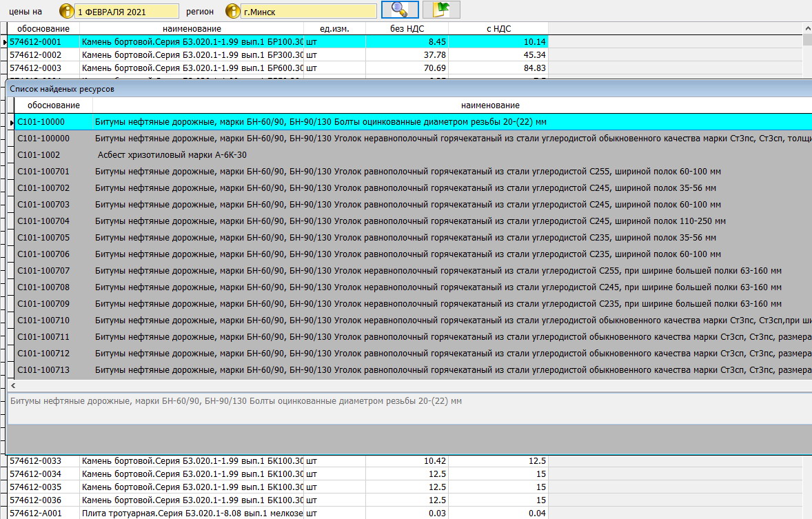The image size is (812, 519).
Task: Select resource row C101-100713
Action: click(413, 370)
